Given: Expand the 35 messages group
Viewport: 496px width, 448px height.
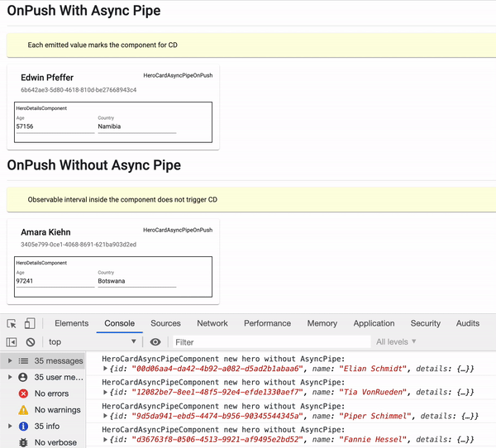Looking at the screenshot, I should pos(10,360).
